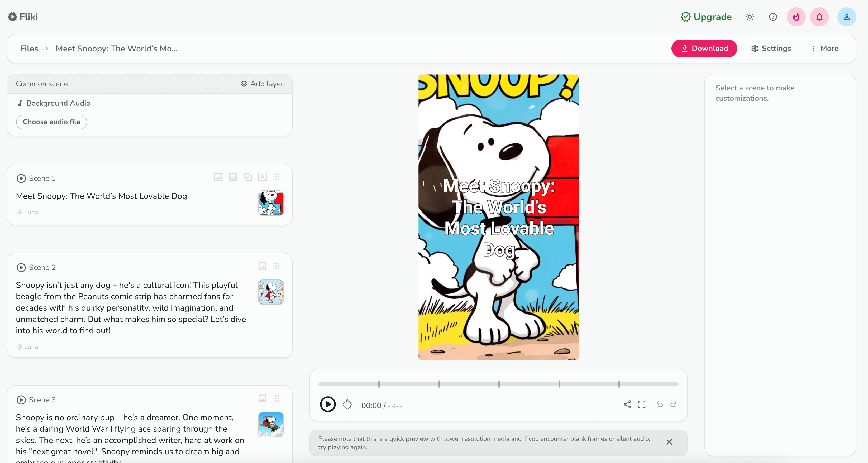868x463 pixels.
Task: Open the More menu
Action: click(824, 49)
